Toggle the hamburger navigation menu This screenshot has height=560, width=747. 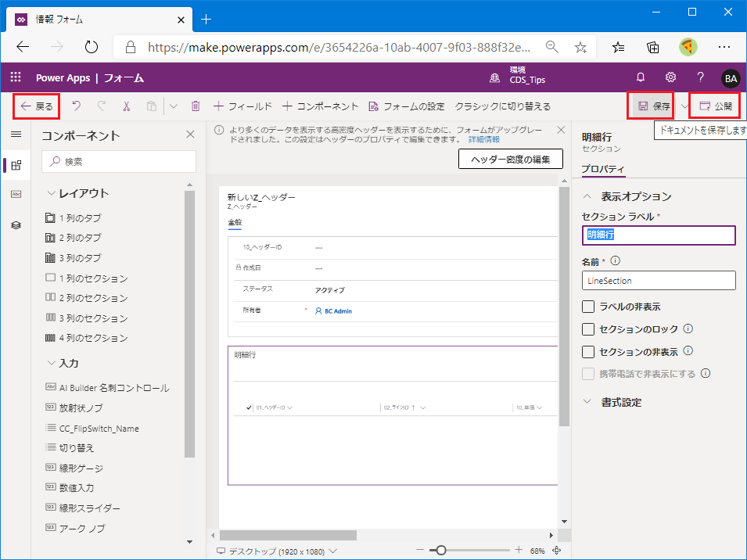[16, 135]
